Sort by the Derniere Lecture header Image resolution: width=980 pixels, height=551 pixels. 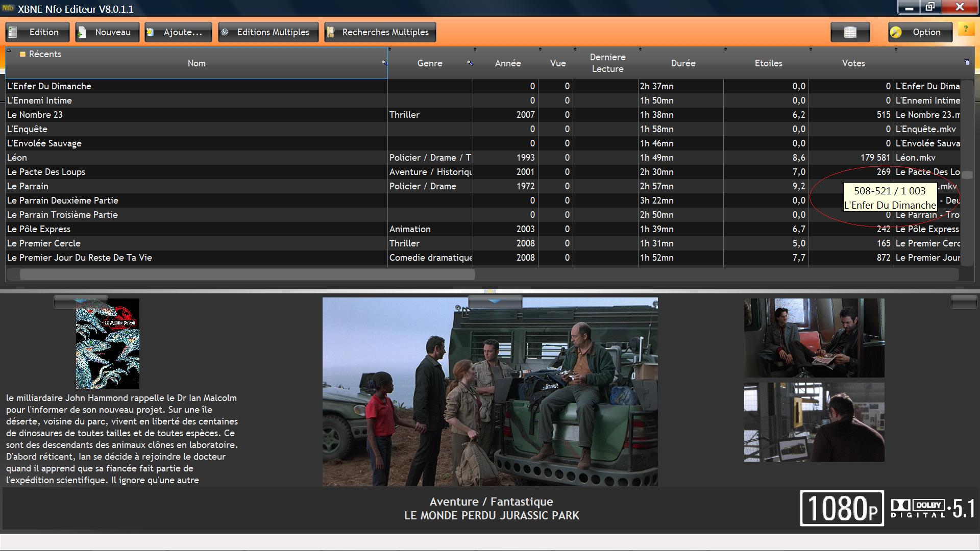(x=607, y=63)
